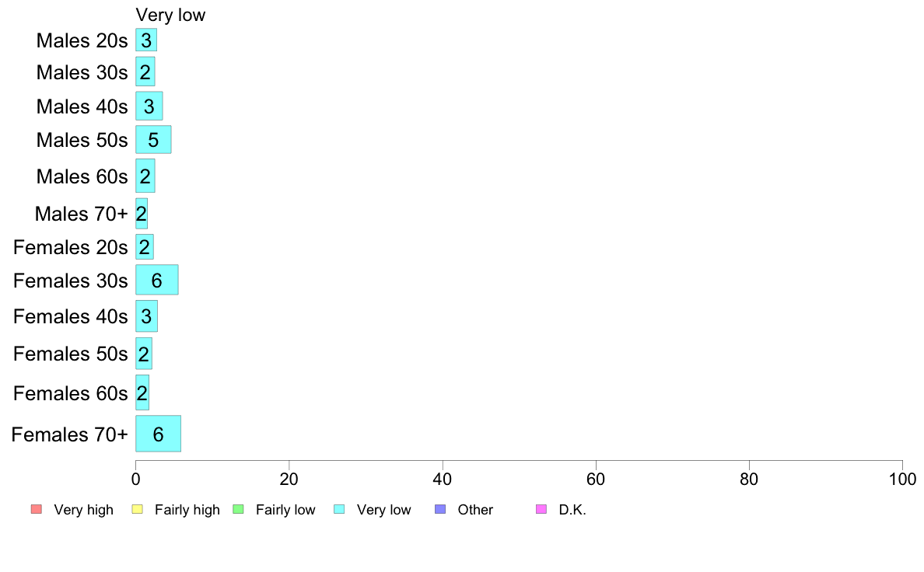Click the Males 60s bar

145,176
